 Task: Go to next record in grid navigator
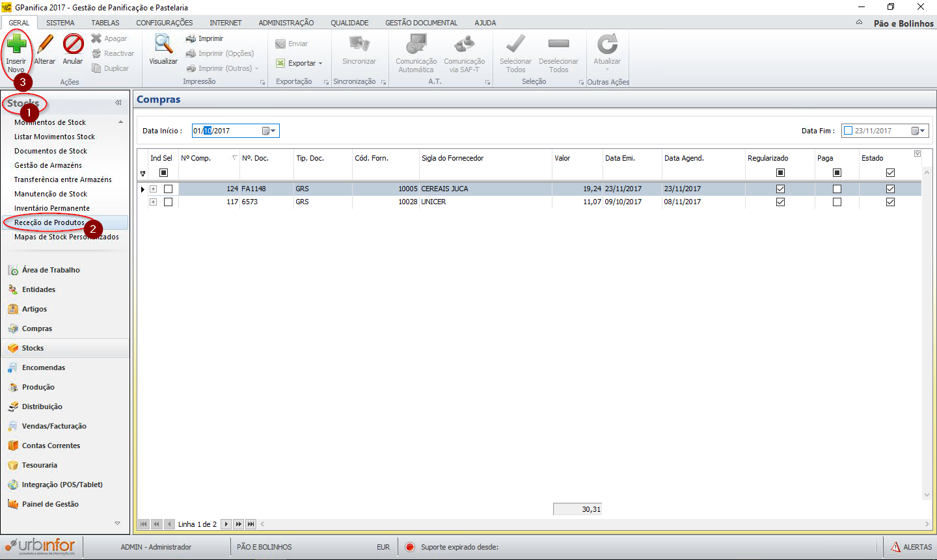click(x=226, y=524)
